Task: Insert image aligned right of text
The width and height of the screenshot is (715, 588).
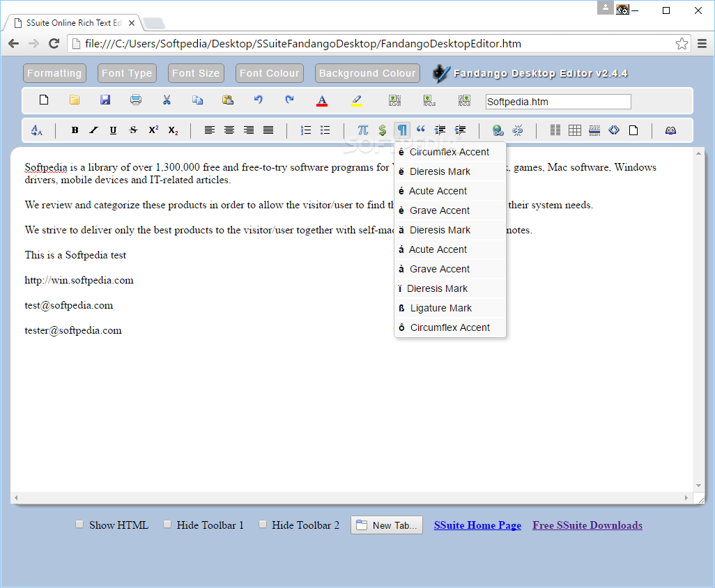Action: coord(464,100)
